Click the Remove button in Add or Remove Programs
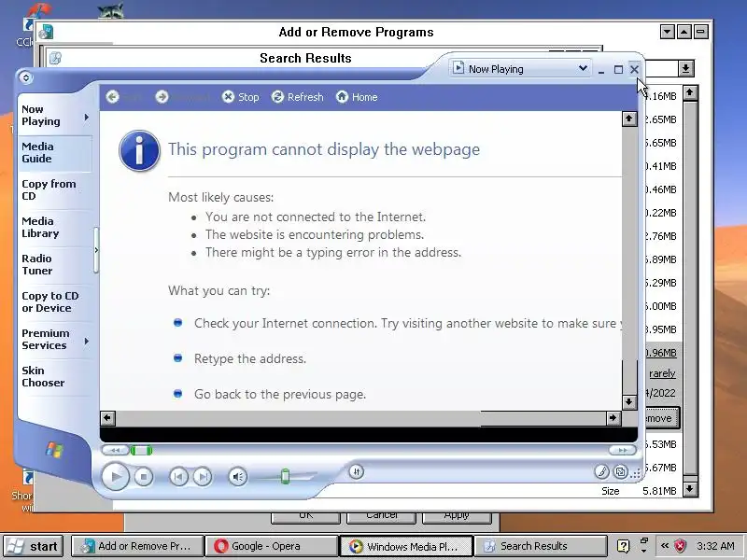Viewport: 747px width, 560px height. click(x=662, y=418)
